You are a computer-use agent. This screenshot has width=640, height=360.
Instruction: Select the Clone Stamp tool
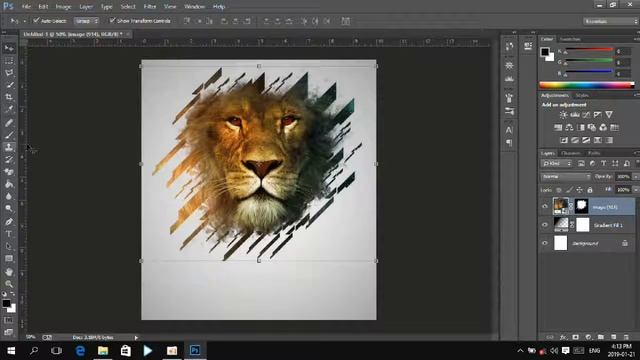[9, 147]
